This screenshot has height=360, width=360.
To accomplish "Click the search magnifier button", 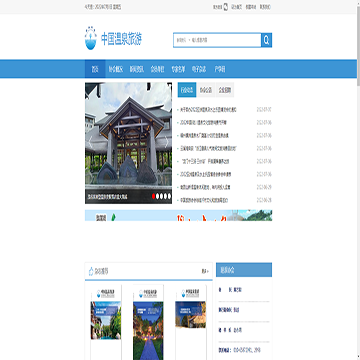I will click(266, 40).
